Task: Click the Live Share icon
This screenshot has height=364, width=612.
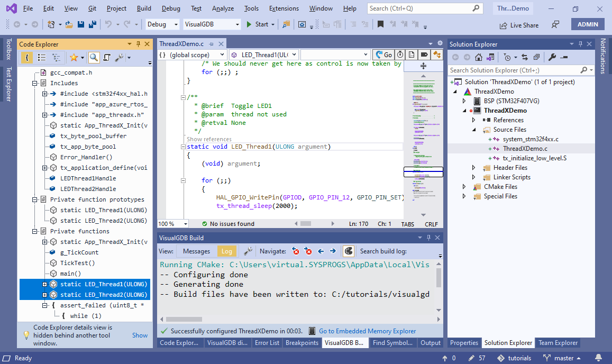Action: (503, 25)
